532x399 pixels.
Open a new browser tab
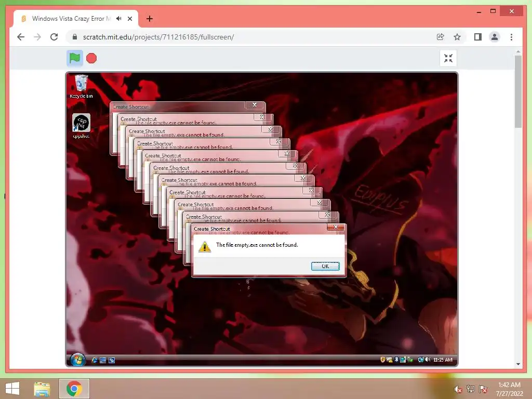click(150, 19)
